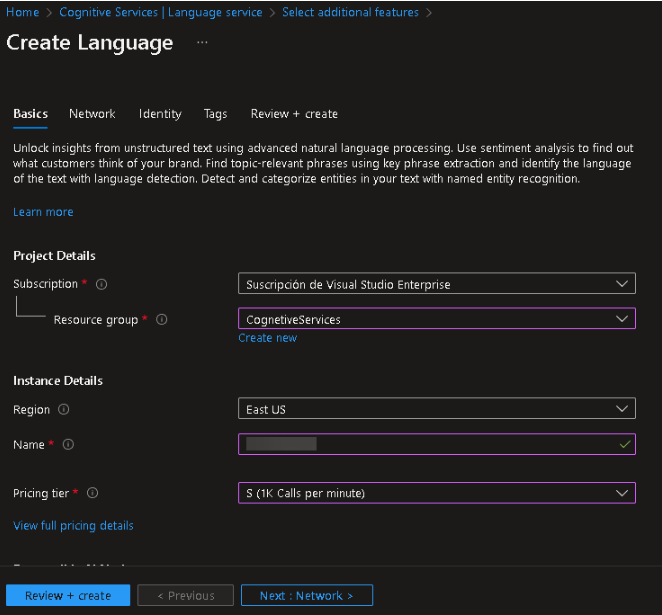The width and height of the screenshot is (662, 615).
Task: Click the info icon next to Region
Action: coord(64,410)
